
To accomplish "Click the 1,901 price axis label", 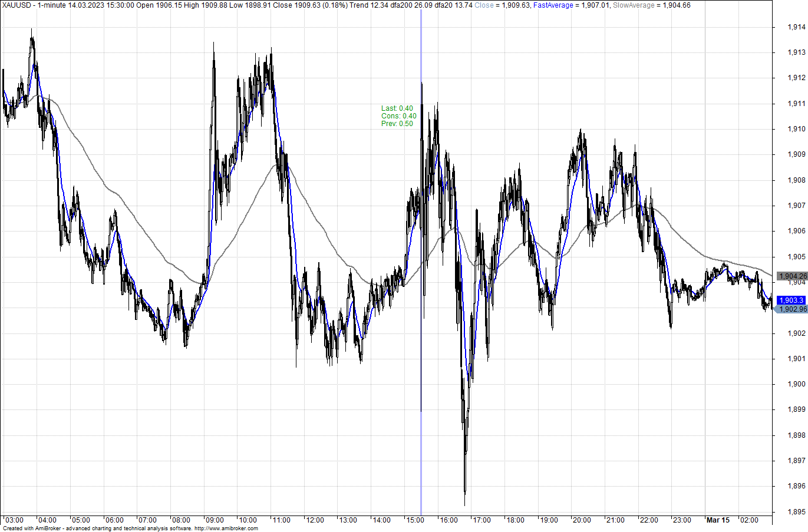I will (x=797, y=359).
